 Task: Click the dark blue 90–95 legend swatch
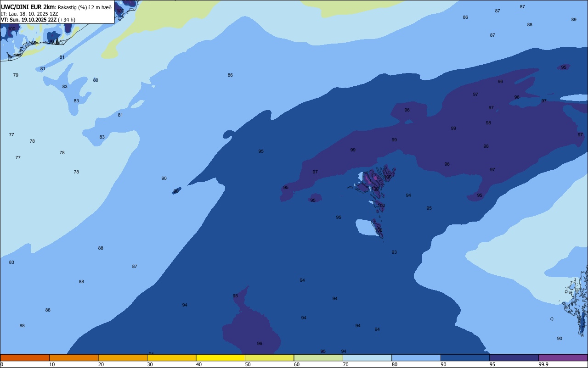click(465, 357)
